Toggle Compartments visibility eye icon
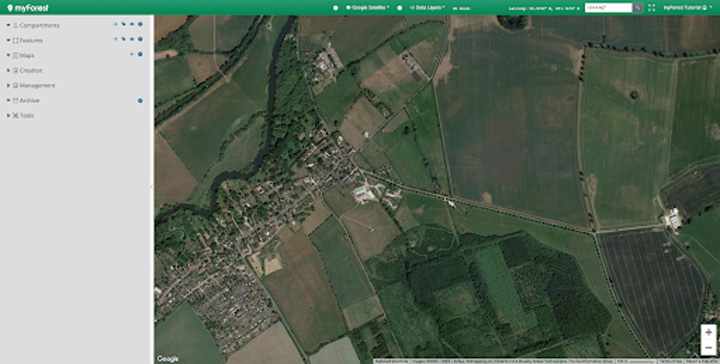The height and width of the screenshot is (364, 720). pos(132,24)
